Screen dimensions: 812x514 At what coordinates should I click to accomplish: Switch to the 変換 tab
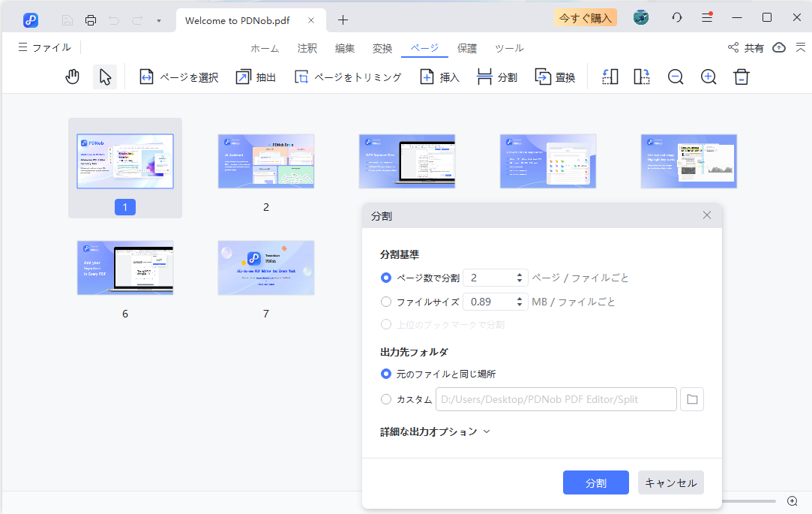coord(382,48)
